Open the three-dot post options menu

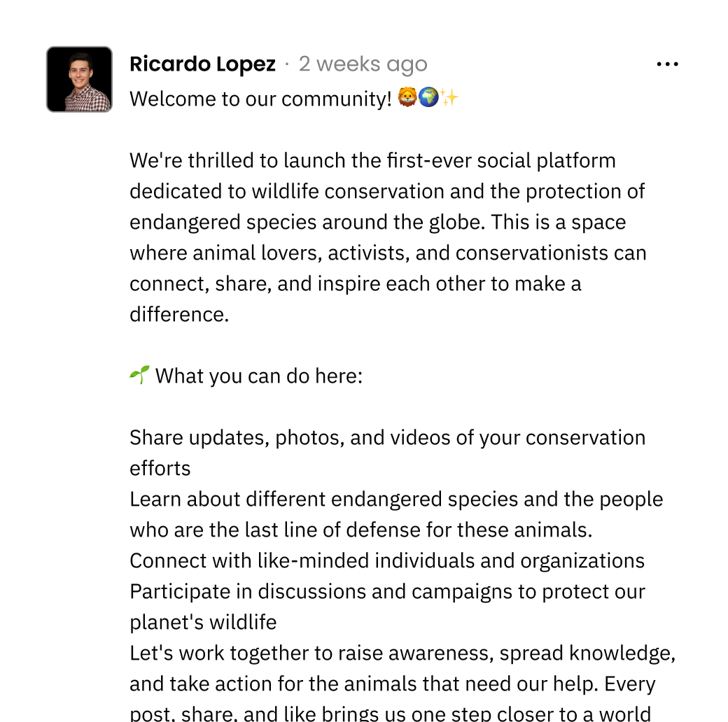click(x=667, y=64)
